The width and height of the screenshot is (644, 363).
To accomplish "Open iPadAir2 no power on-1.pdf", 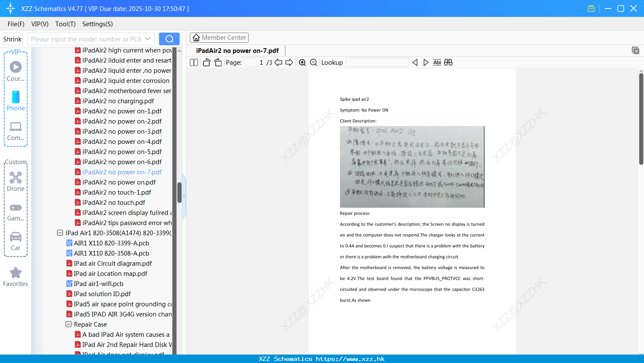I will 122,111.
